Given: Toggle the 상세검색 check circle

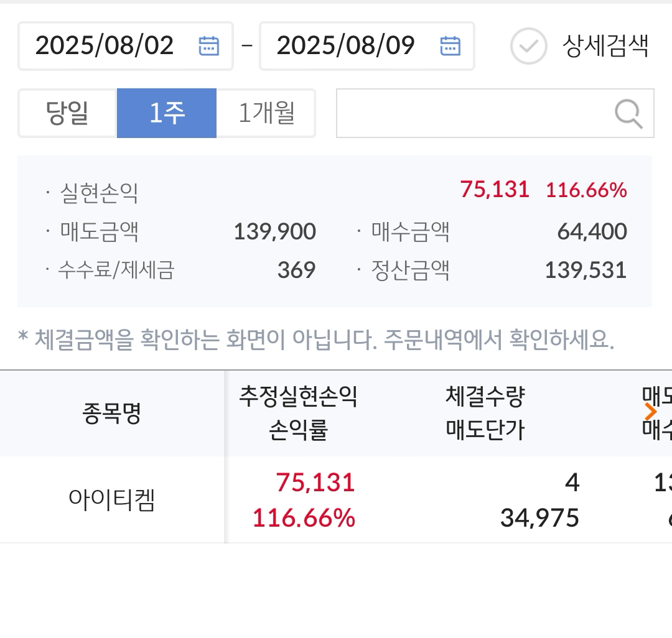Looking at the screenshot, I should (x=528, y=46).
